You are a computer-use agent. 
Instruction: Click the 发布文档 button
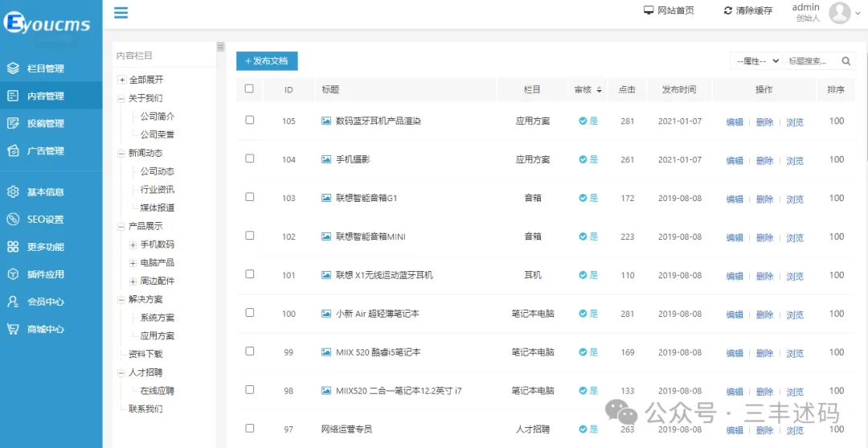pos(267,61)
